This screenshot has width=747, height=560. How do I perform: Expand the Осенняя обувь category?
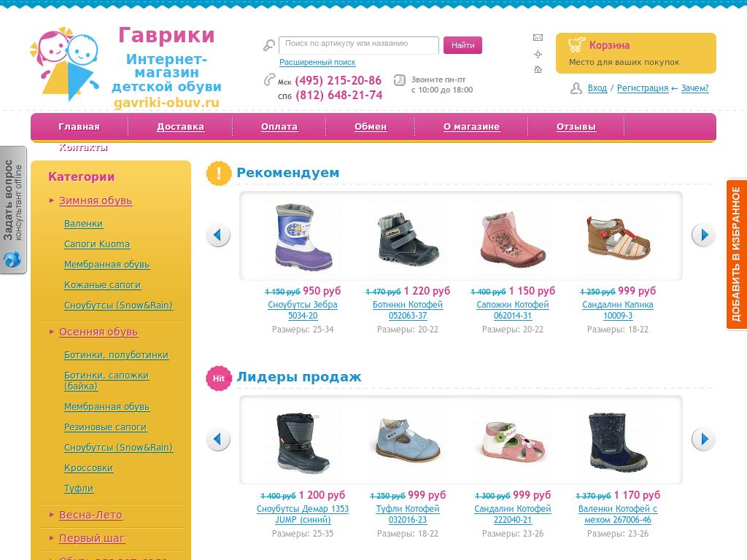[98, 332]
